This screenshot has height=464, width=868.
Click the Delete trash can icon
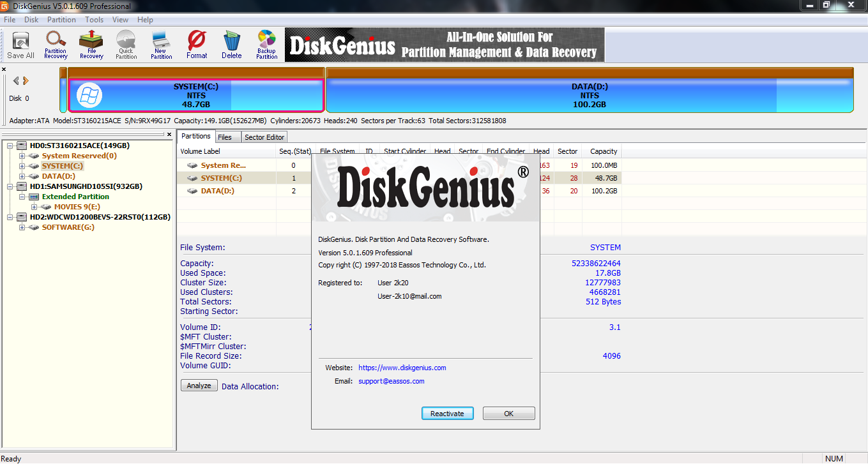point(232,45)
